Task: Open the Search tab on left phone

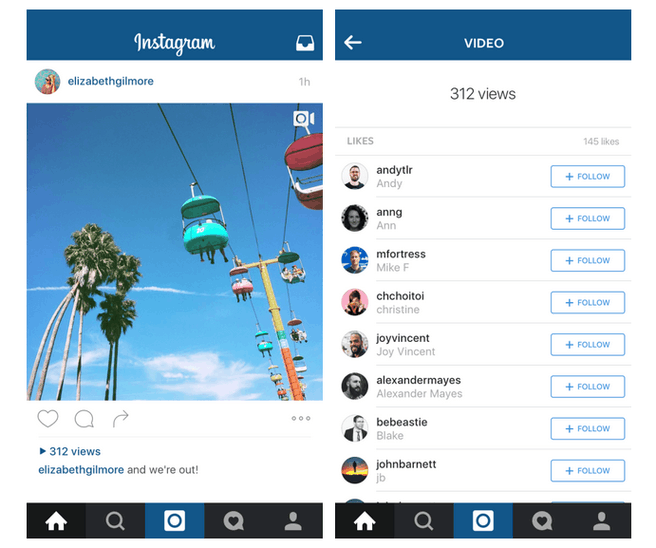Action: [115, 521]
